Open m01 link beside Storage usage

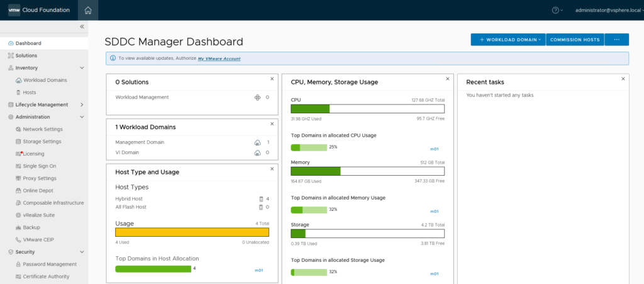pyautogui.click(x=434, y=274)
